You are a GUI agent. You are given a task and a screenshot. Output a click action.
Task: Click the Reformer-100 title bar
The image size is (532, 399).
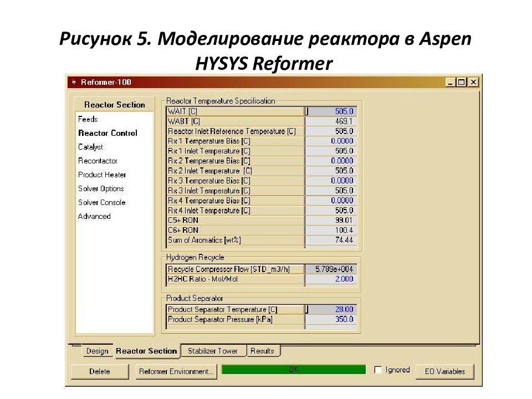(x=256, y=83)
